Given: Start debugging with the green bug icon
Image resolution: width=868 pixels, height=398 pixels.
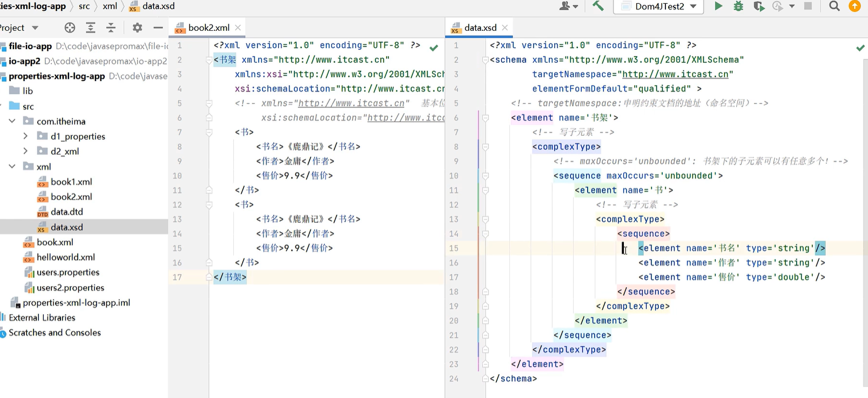Looking at the screenshot, I should [738, 6].
